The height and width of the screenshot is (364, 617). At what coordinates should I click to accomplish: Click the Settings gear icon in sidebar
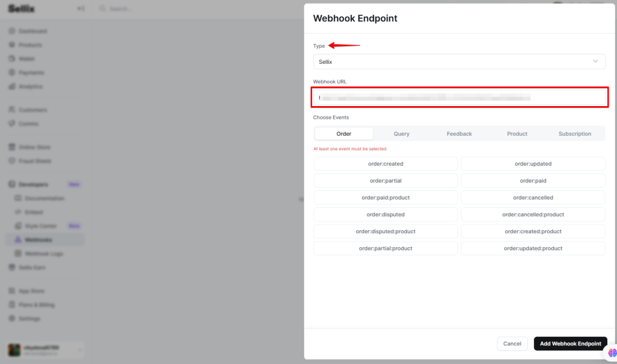[12, 318]
